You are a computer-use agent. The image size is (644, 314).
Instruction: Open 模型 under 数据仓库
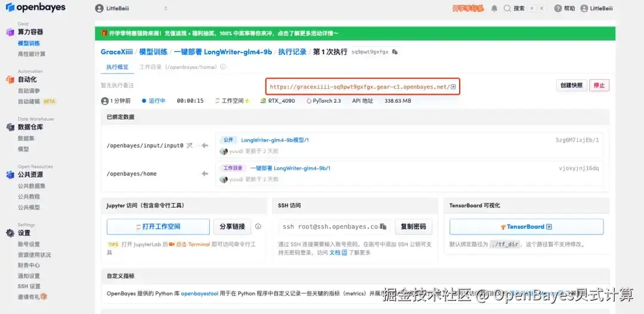point(23,149)
